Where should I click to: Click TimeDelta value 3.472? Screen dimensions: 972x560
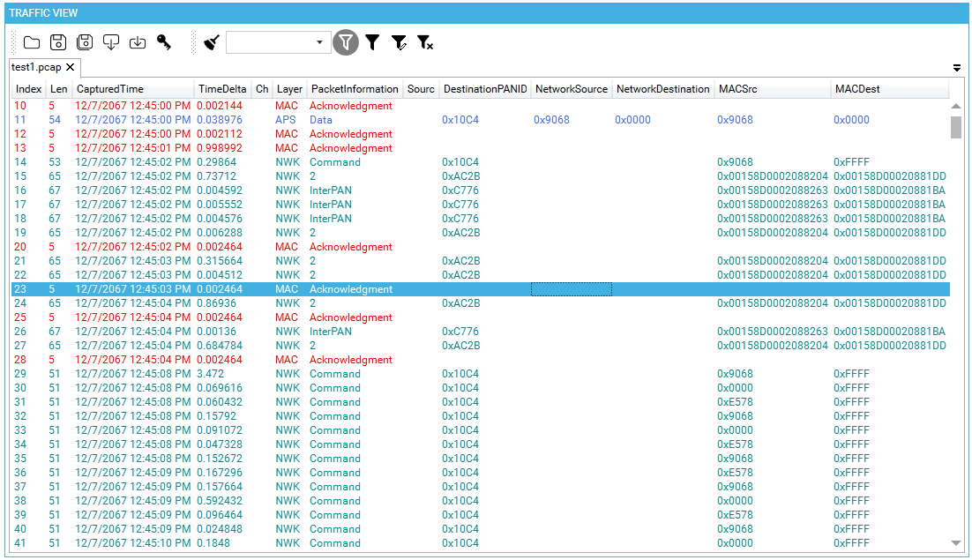click(x=210, y=374)
